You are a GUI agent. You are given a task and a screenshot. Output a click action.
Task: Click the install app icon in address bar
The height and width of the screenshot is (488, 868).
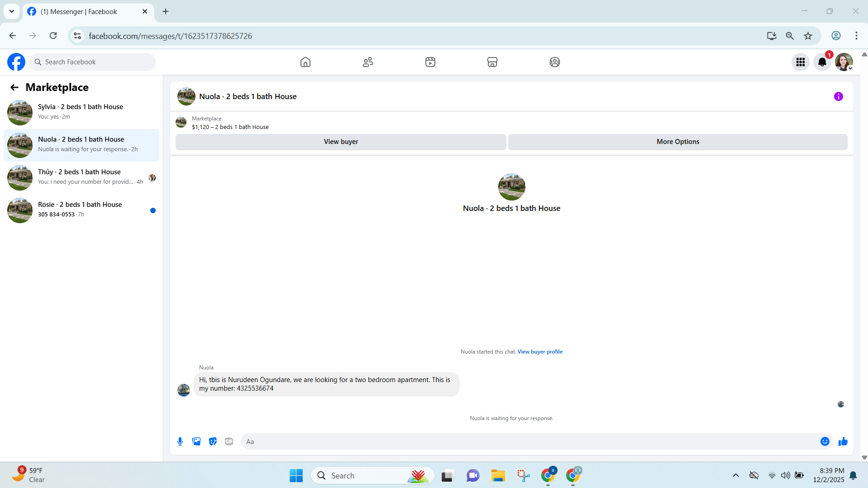772,36
